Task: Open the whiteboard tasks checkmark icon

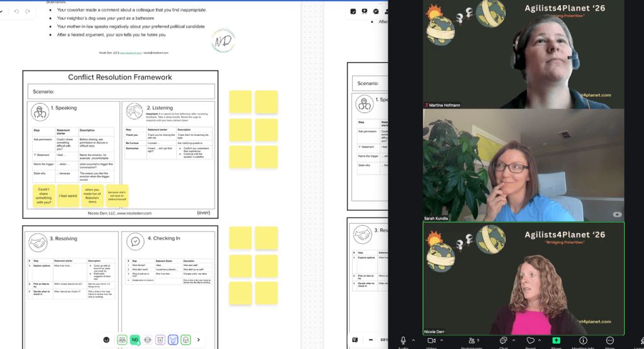Action: click(x=353, y=11)
